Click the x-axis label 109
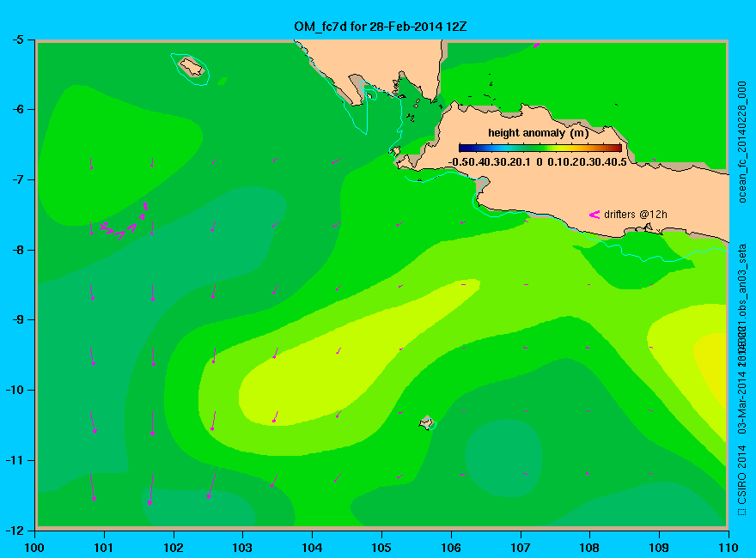756x558 pixels. (659, 548)
